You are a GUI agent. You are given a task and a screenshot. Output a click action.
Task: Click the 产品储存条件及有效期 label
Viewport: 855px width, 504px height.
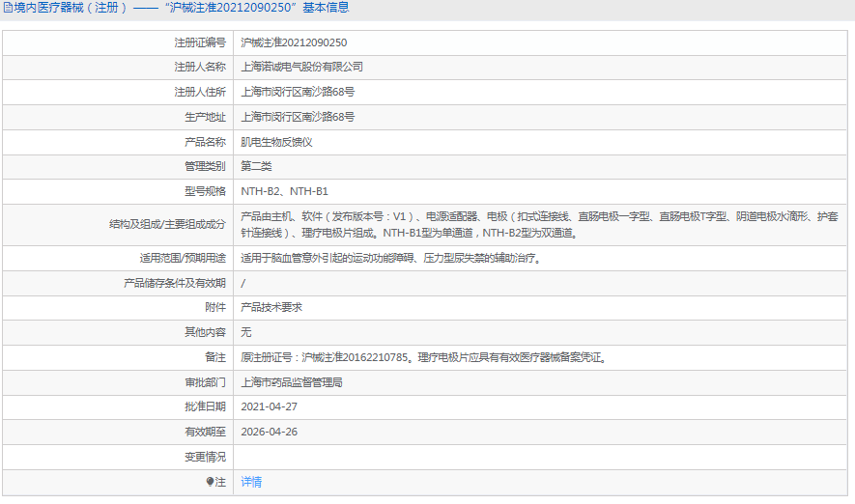click(175, 283)
